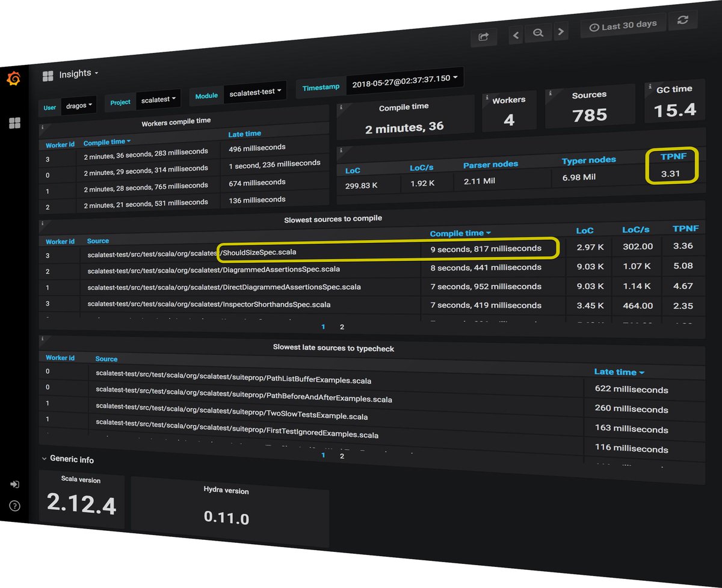The image size is (722, 588).
Task: Sort workers table by Late time header
Action: click(244, 134)
